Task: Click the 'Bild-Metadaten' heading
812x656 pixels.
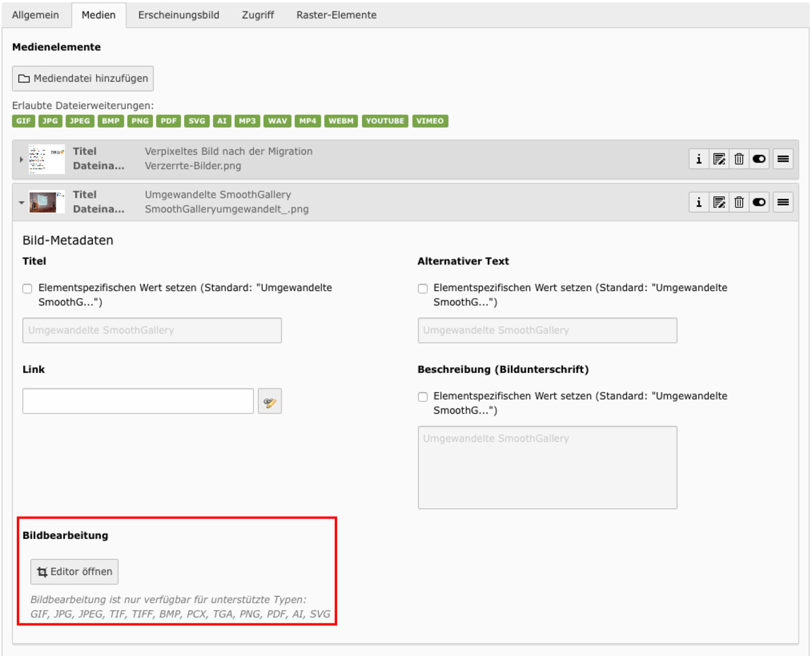Action: (x=68, y=240)
